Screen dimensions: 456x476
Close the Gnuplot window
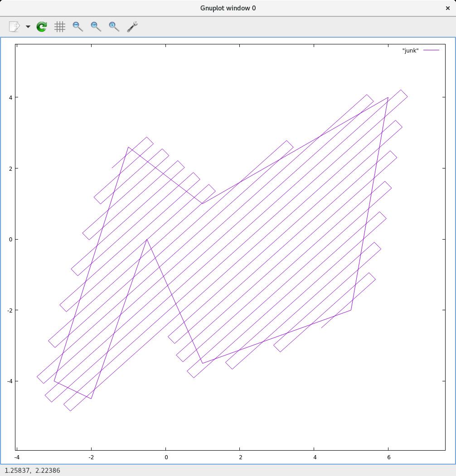[x=447, y=8]
